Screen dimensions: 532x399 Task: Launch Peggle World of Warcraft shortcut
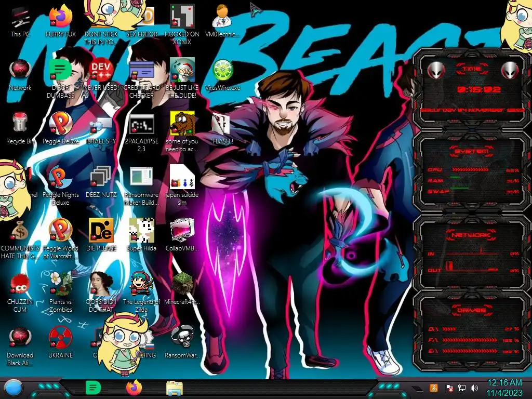point(61,239)
